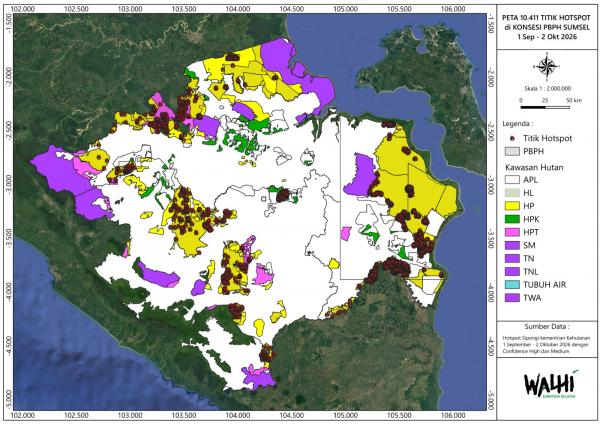This screenshot has height=424, width=600.
Task: Click the purple TN legend swatch
Action: click(512, 258)
